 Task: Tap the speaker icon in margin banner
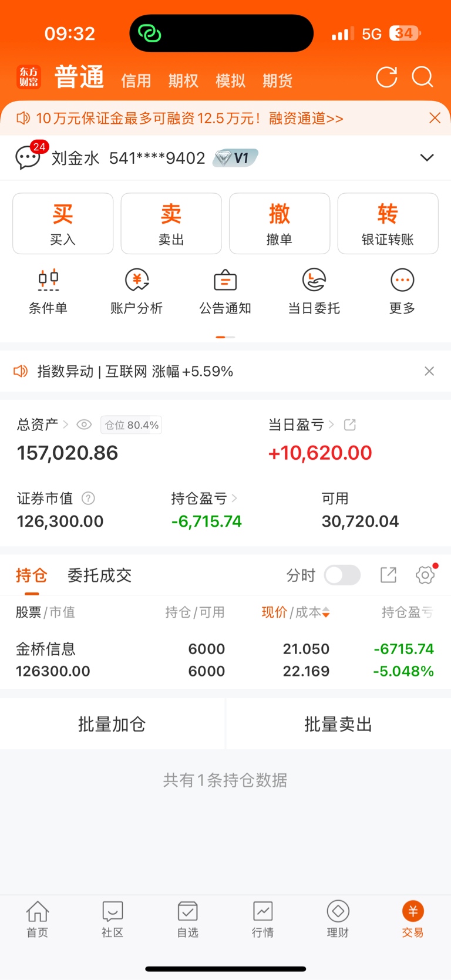(23, 118)
